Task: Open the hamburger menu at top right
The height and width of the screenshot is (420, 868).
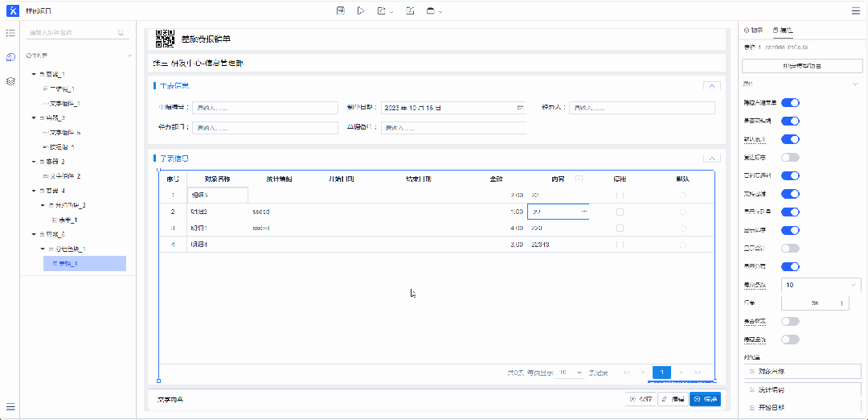Action: [x=855, y=11]
